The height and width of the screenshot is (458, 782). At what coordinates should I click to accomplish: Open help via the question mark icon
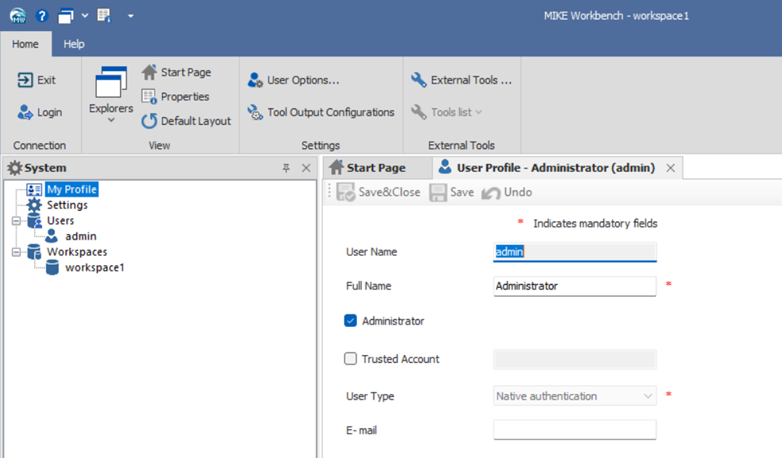[42, 16]
